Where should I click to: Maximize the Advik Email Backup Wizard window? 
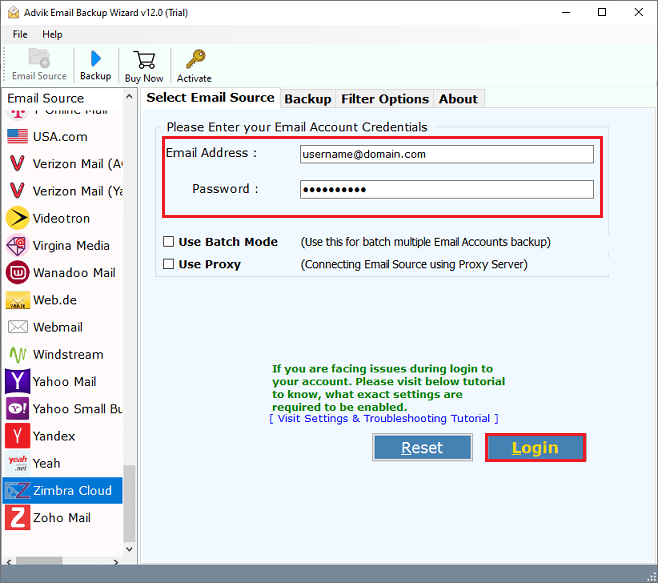pos(602,12)
